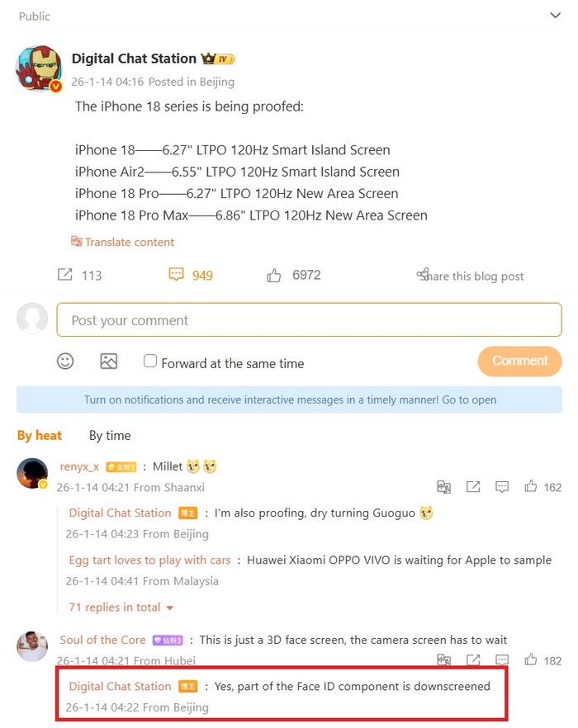This screenshot has height=728, width=578.
Task: Open the emoji picker smiley icon
Action: [x=65, y=362]
